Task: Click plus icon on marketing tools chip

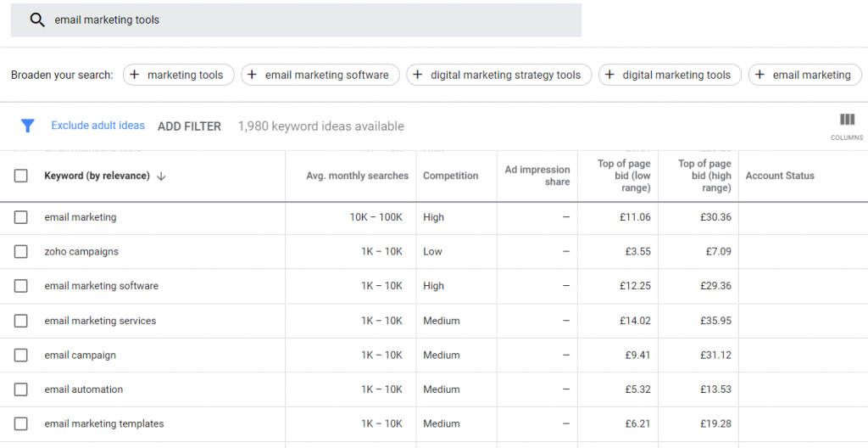Action: 135,75
